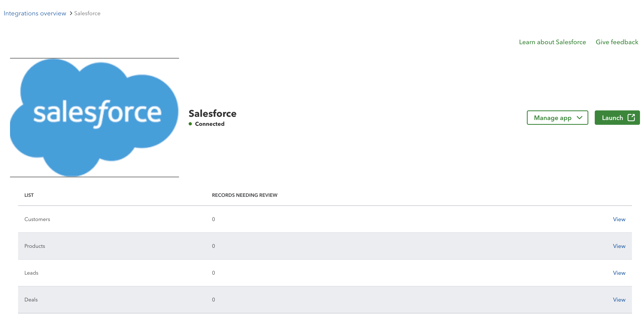This screenshot has width=644, height=324.
Task: Click the external-link icon on Launch
Action: tap(631, 118)
